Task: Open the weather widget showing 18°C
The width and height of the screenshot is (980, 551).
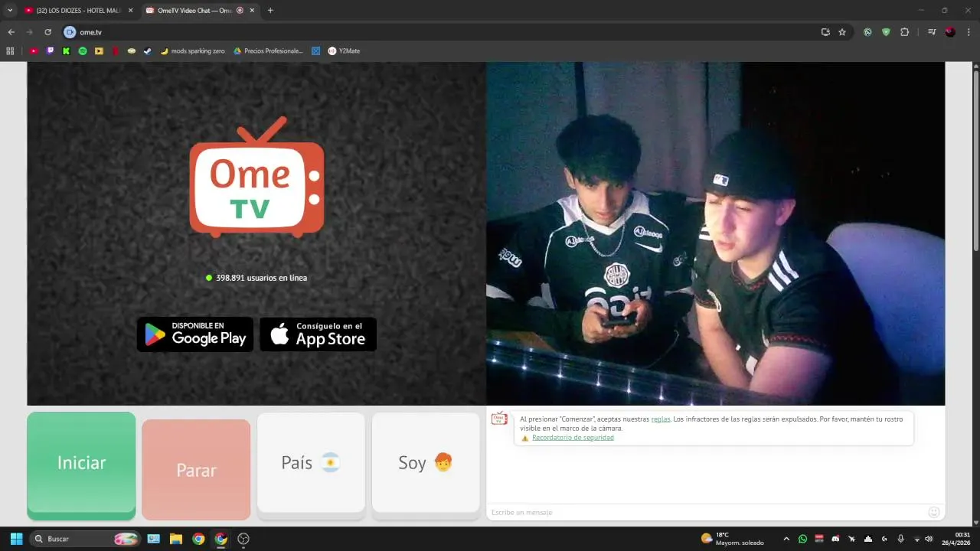Action: click(x=733, y=539)
